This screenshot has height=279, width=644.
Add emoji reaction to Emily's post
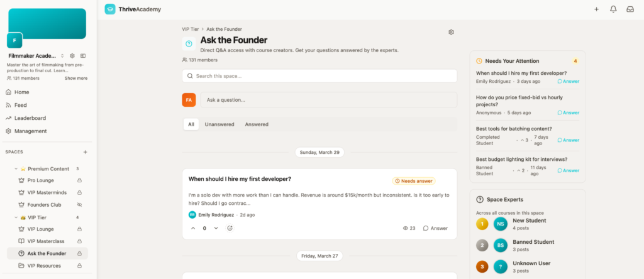(x=230, y=228)
